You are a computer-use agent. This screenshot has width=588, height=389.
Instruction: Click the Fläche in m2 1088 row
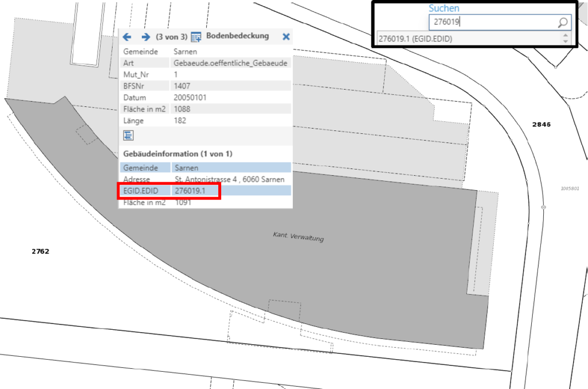pos(205,109)
